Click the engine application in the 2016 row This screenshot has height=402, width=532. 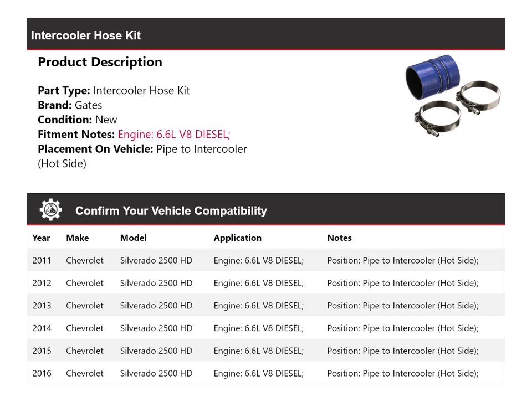tap(258, 374)
